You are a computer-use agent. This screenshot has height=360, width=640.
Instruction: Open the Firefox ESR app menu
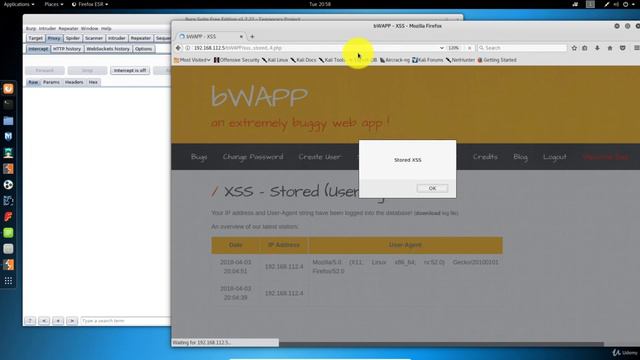pos(90,4)
